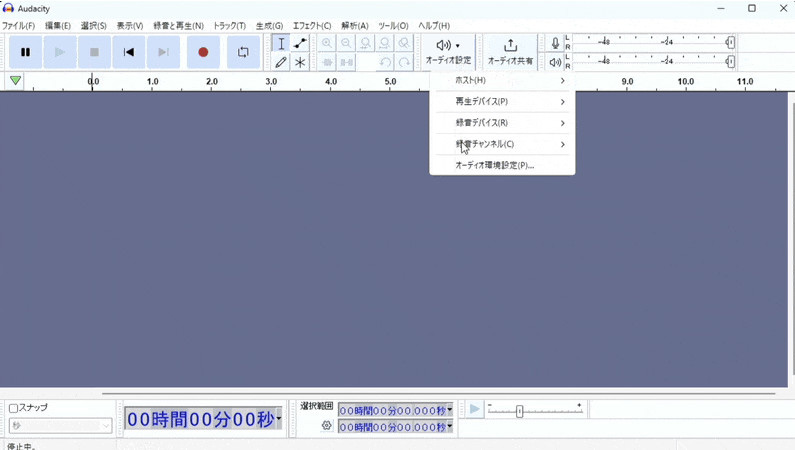Click the Zoom Out magnifier icon
This screenshot has width=795, height=450.
346,43
